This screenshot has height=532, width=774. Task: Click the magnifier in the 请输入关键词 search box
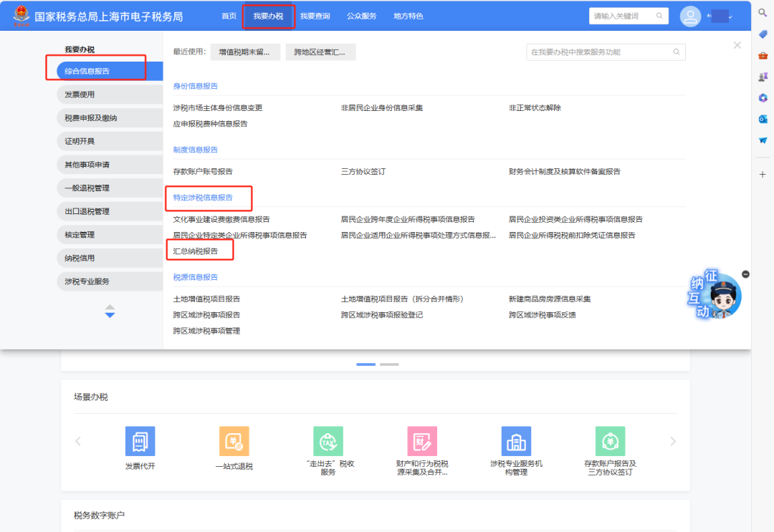click(660, 15)
